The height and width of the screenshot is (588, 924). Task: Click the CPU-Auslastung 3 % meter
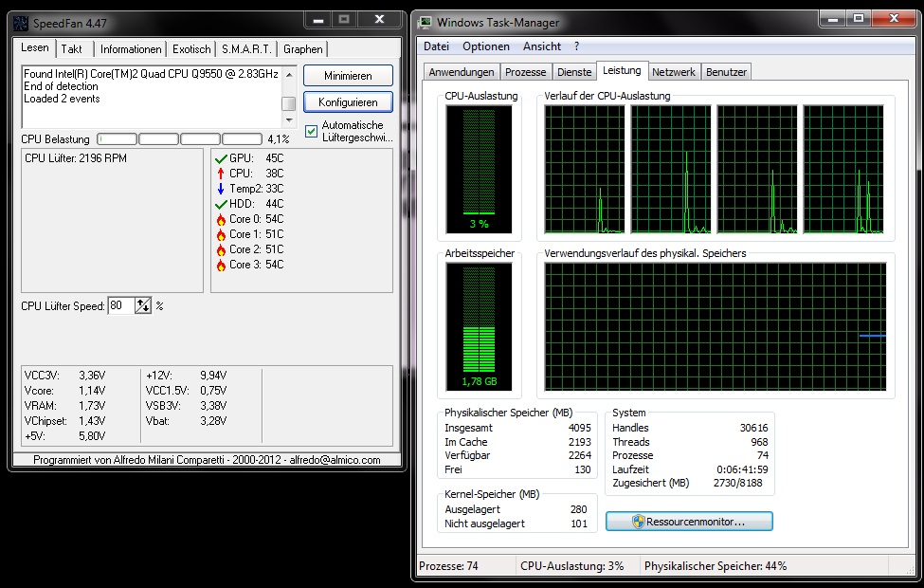(480, 169)
